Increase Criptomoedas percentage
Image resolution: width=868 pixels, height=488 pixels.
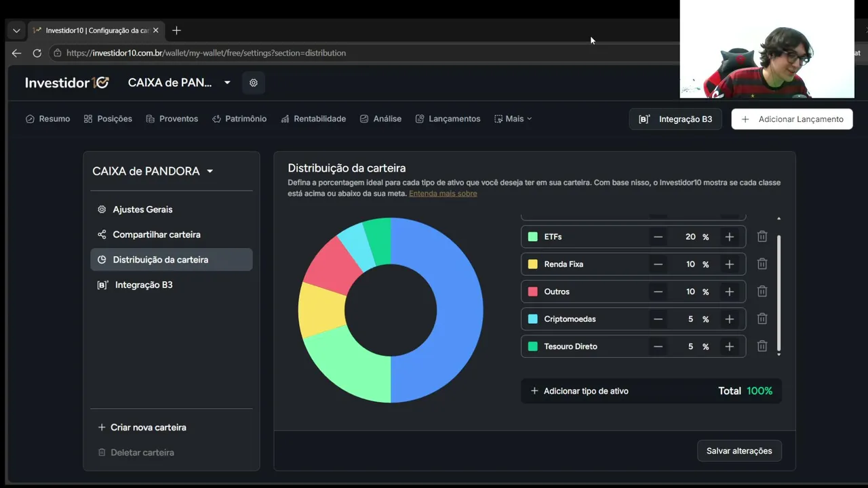tap(730, 319)
